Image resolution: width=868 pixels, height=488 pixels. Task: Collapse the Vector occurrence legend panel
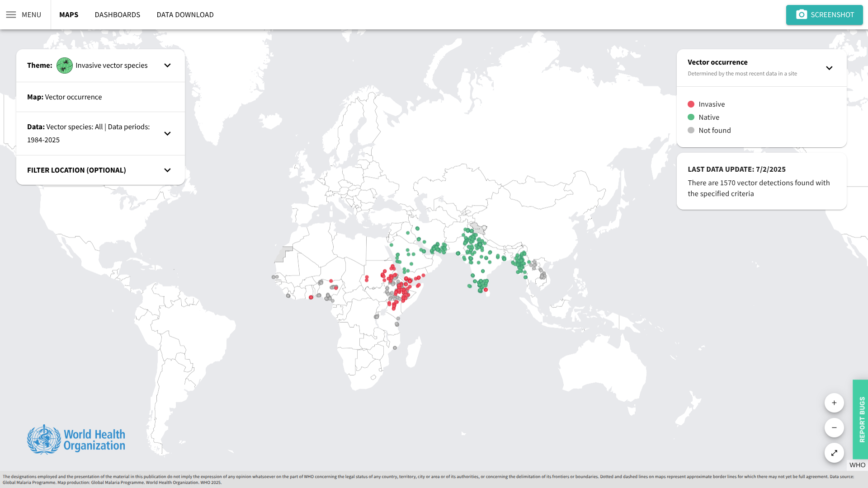tap(829, 68)
